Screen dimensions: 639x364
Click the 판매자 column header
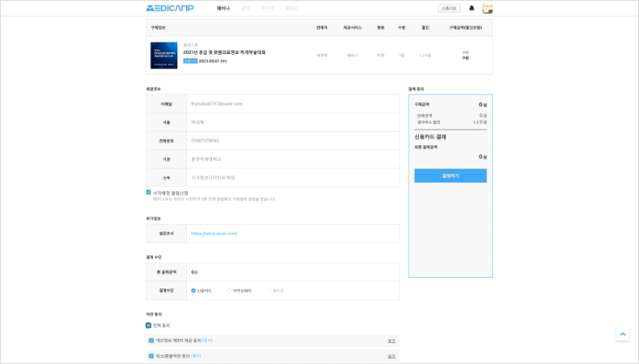point(322,28)
